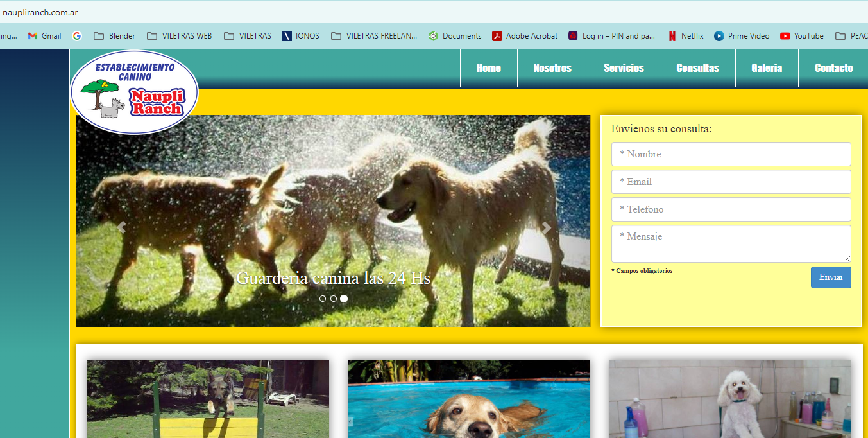The height and width of the screenshot is (438, 868).
Task: Open the Contacto menu item
Action: (x=833, y=68)
